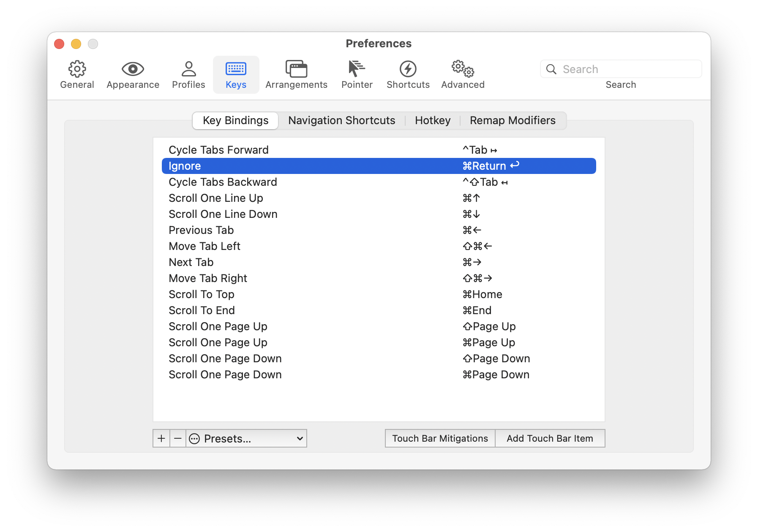Open the General preferences pane
This screenshot has height=532, width=758.
77,75
